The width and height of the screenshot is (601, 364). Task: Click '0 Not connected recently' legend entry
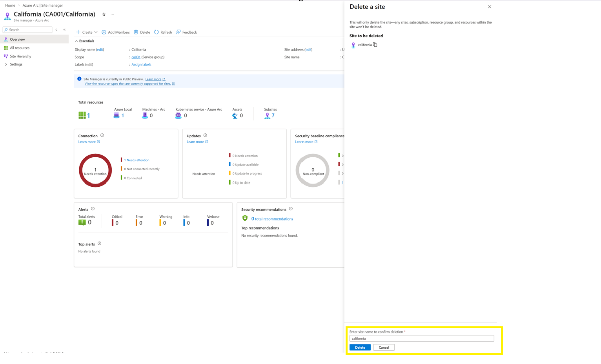(142, 169)
